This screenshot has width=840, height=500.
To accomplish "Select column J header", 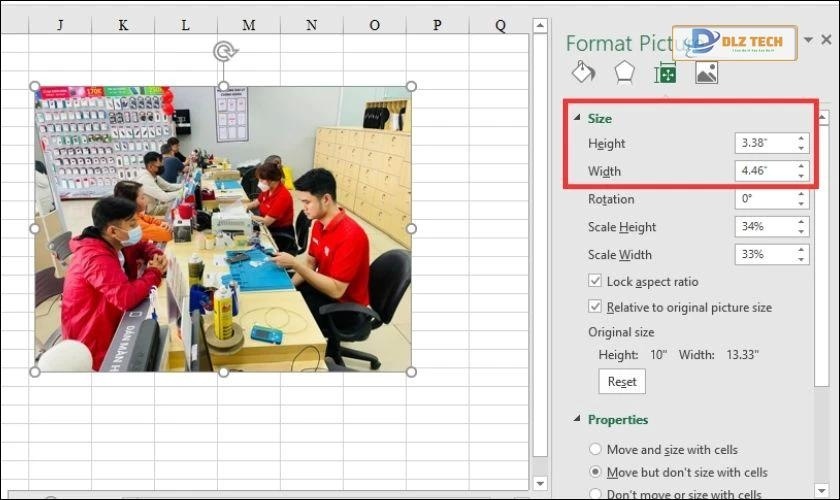I will (x=60, y=25).
